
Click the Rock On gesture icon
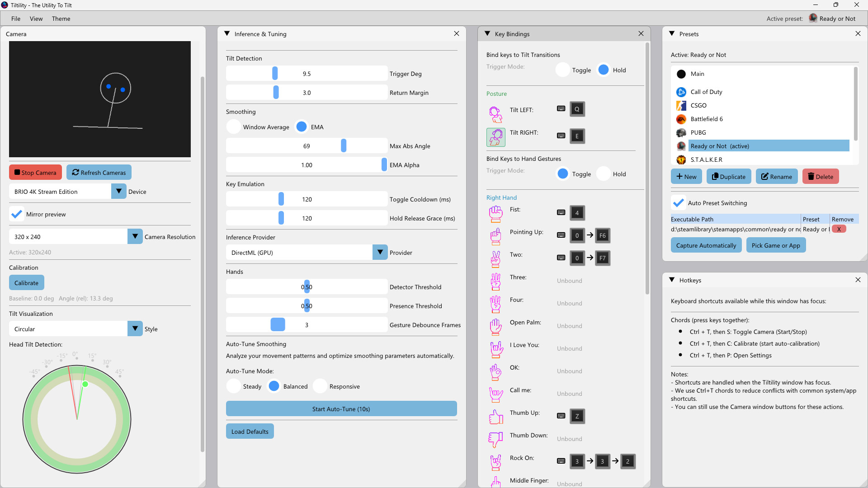point(495,462)
